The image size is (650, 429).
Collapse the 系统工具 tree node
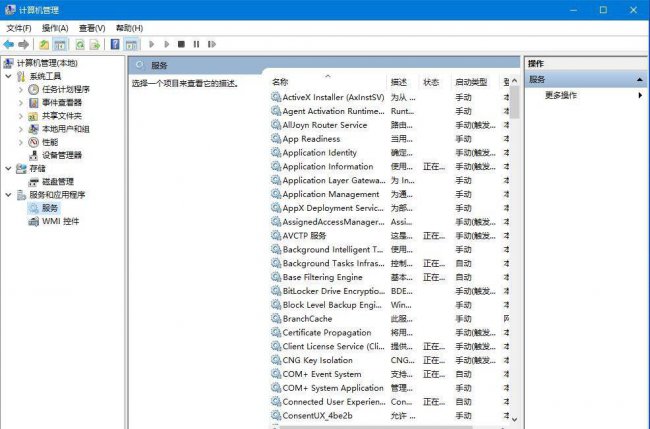coord(8,76)
